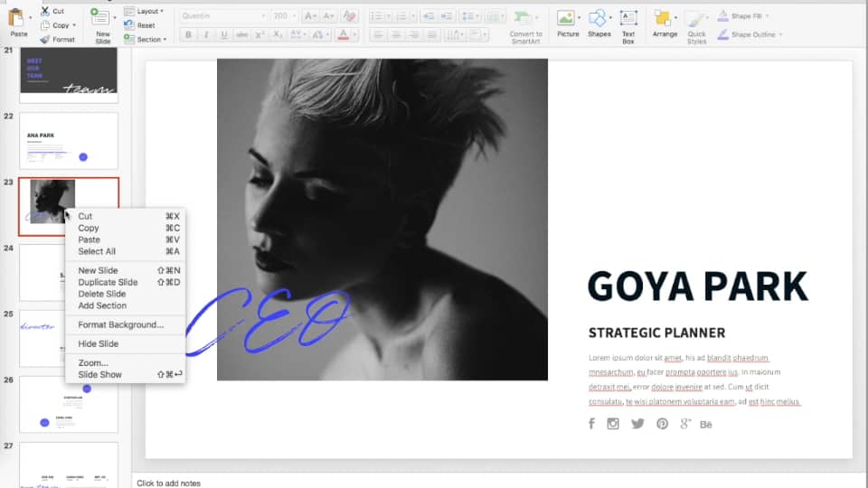The width and height of the screenshot is (868, 488).
Task: Click the Shape Outline color icon
Action: tap(722, 34)
